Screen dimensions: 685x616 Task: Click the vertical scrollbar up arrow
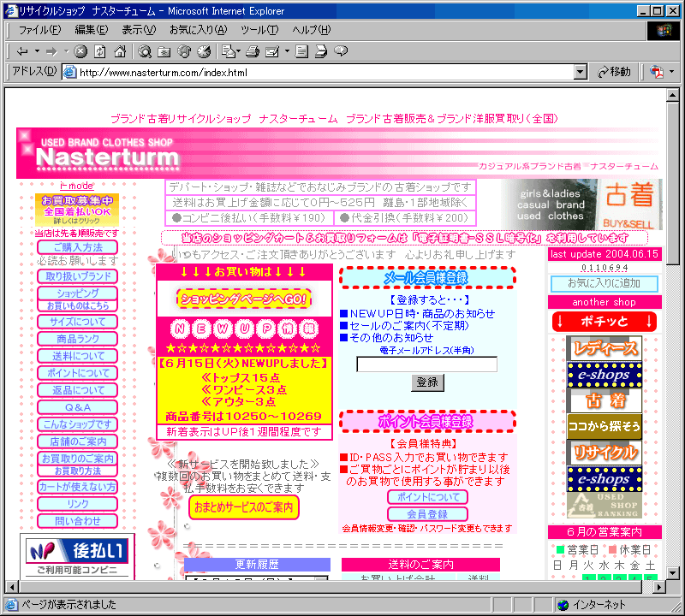click(673, 95)
